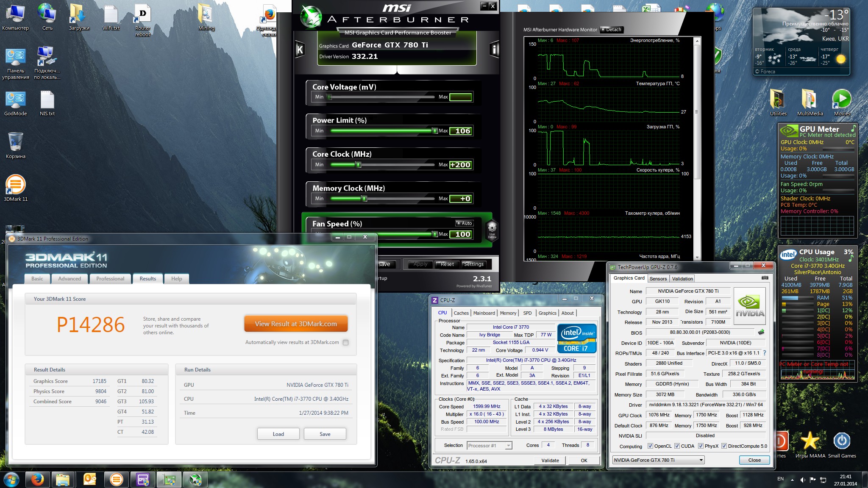Open the Small Games desktop icon

pyautogui.click(x=842, y=444)
